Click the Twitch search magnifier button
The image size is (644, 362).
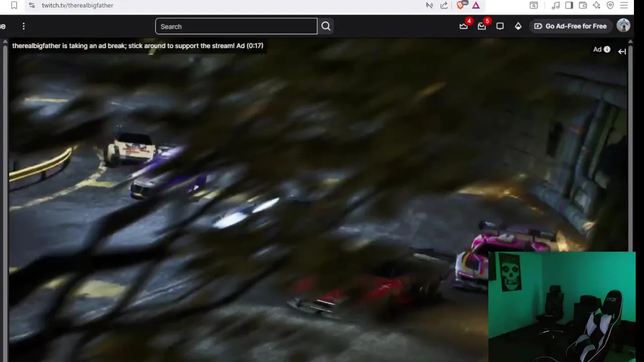[326, 26]
